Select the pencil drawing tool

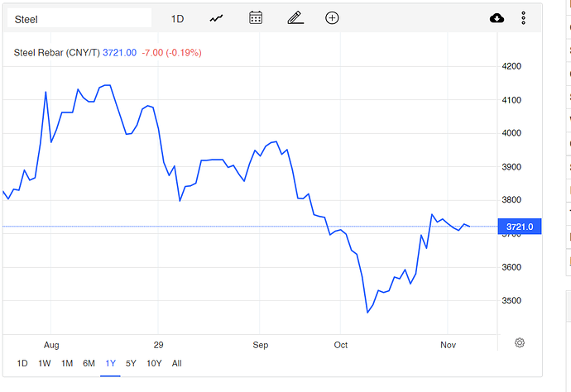[295, 18]
